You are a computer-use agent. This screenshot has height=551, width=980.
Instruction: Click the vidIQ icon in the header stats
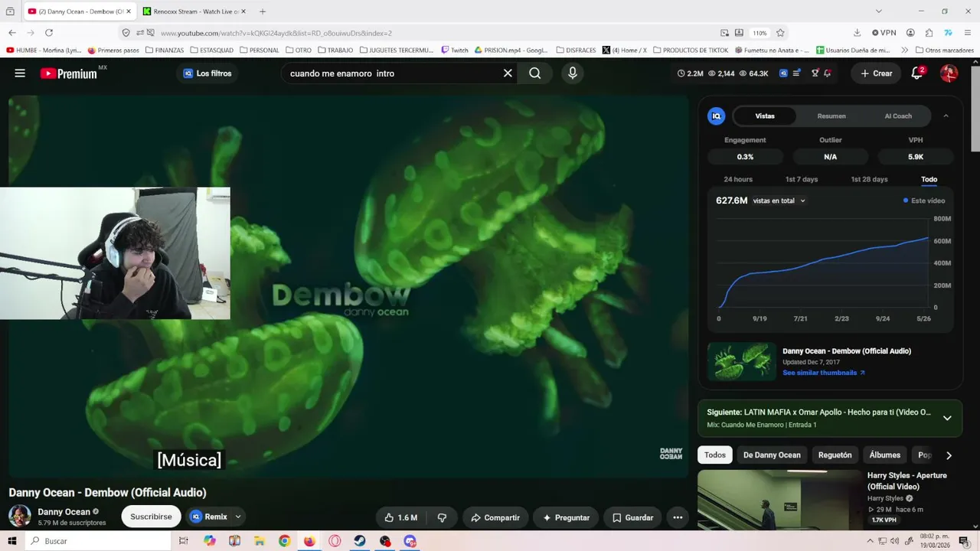[783, 73]
